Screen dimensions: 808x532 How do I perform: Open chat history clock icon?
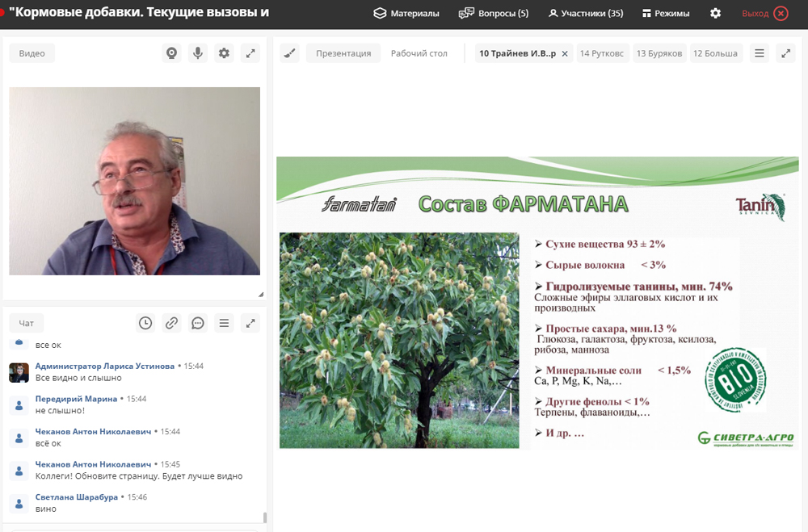tap(145, 323)
